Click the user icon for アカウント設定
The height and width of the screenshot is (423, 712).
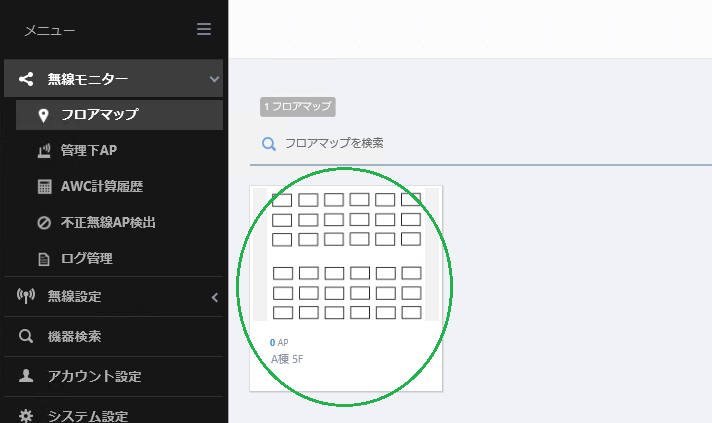[x=26, y=376]
